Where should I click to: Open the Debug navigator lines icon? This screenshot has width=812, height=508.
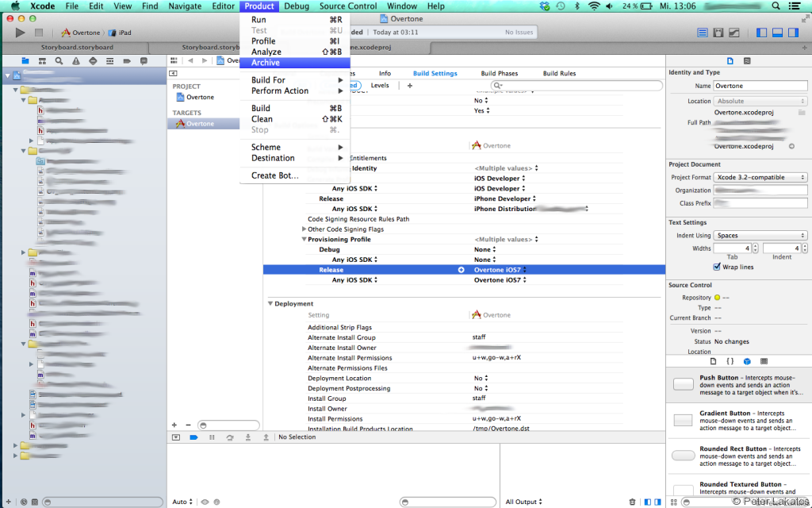(x=109, y=60)
